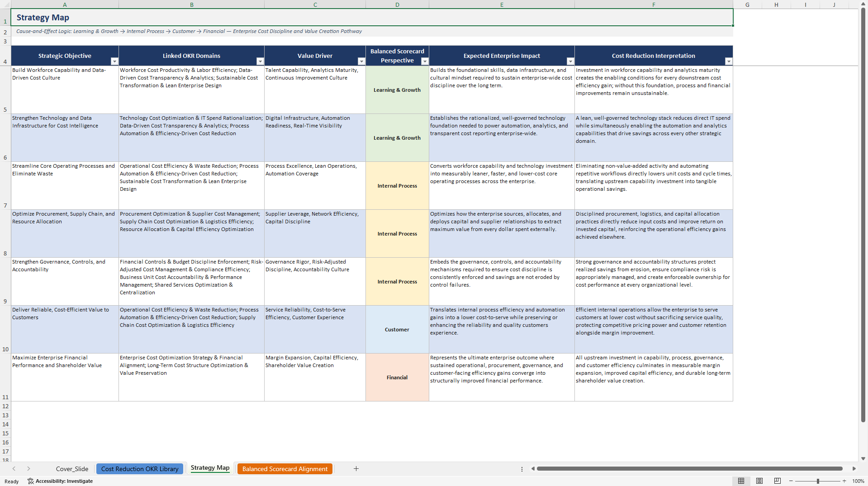Viewport: 868px width, 486px height.
Task: Select 'Build Workforce Capability' objective cell
Action: pos(65,90)
